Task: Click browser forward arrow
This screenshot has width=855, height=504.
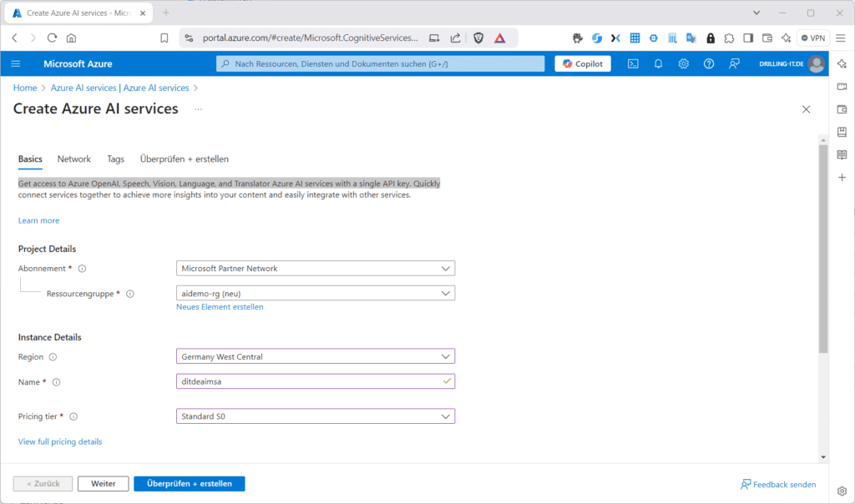Action: 33,38
